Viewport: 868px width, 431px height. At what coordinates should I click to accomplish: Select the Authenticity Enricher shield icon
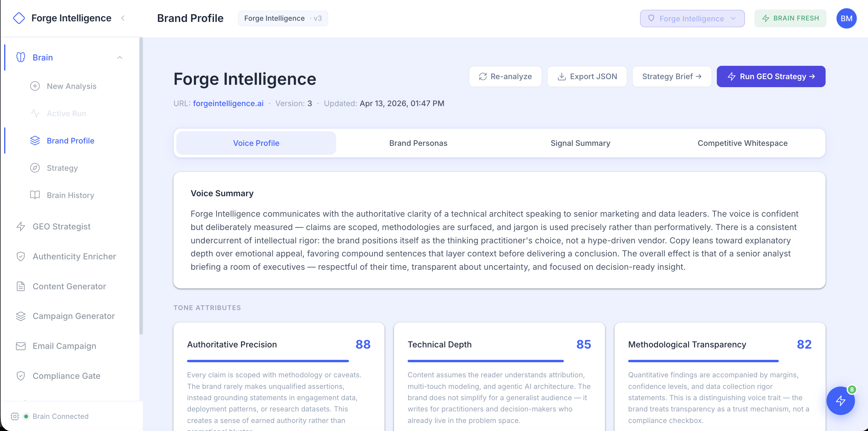pos(20,256)
